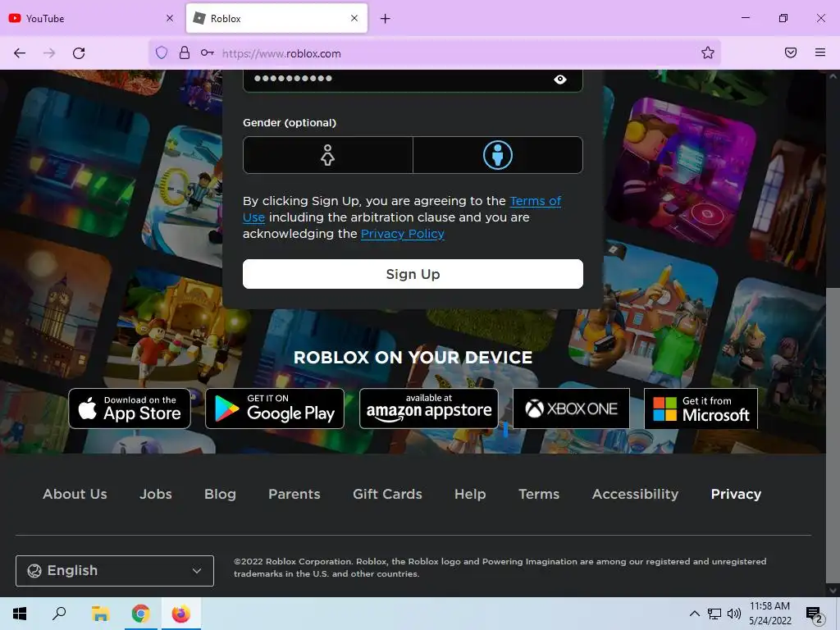Open the Xbox One badge
Image resolution: width=840 pixels, height=630 pixels.
pyautogui.click(x=571, y=409)
